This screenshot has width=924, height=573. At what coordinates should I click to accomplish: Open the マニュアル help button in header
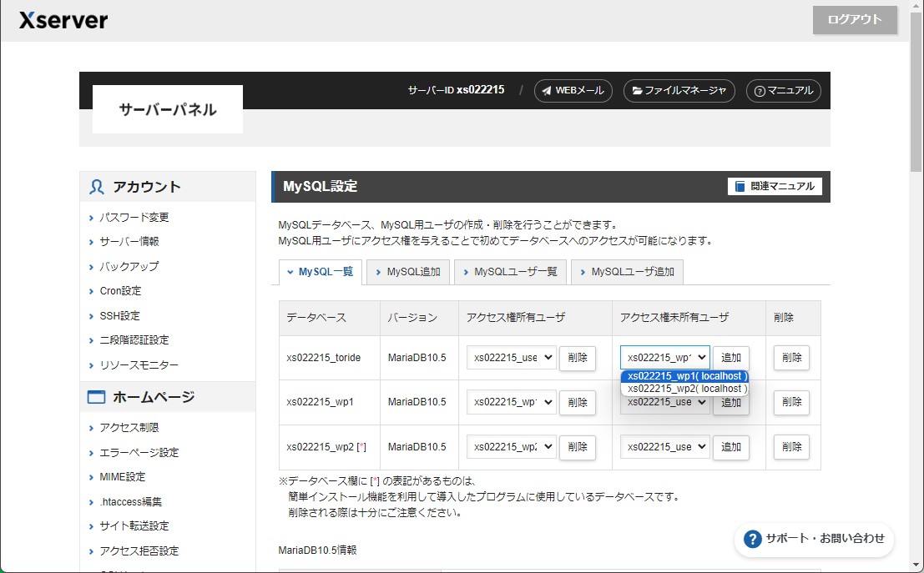tap(784, 91)
